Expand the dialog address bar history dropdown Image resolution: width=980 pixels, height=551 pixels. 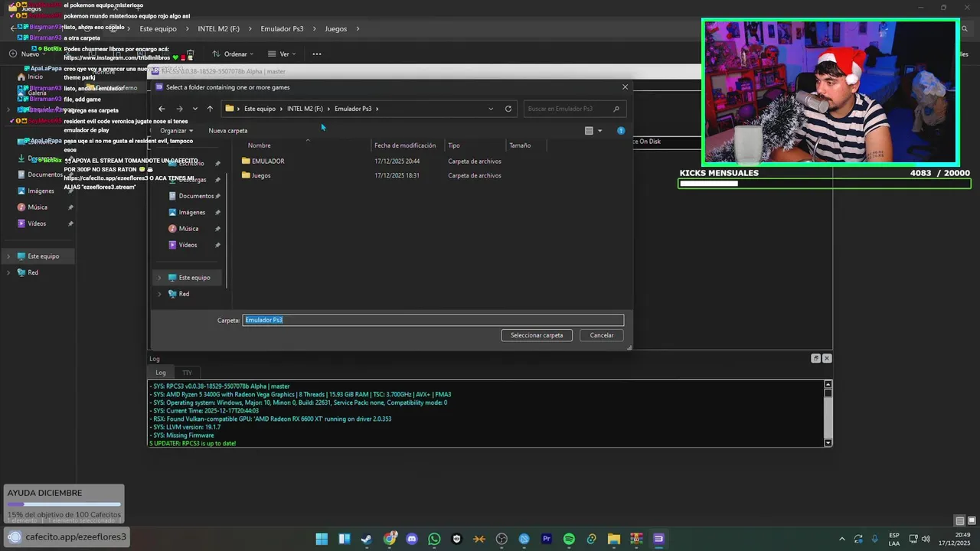(491, 109)
